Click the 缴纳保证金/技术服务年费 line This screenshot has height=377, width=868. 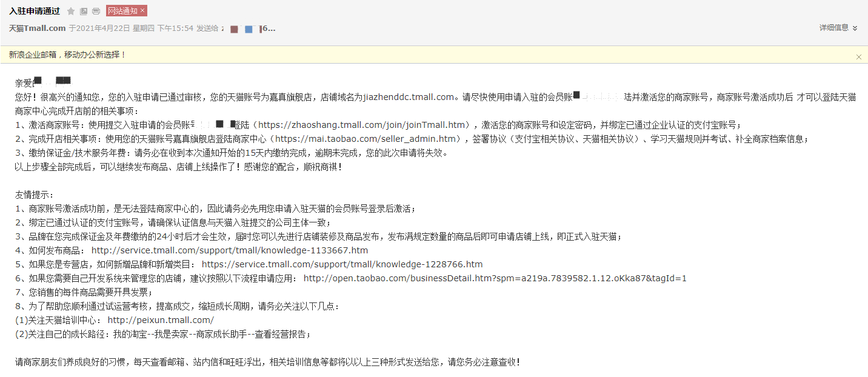(x=232, y=153)
